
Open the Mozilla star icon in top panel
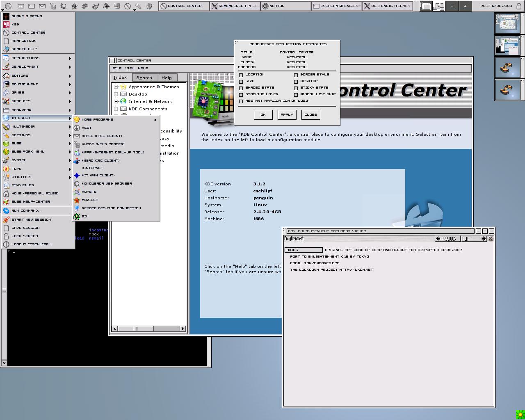coord(74,6)
